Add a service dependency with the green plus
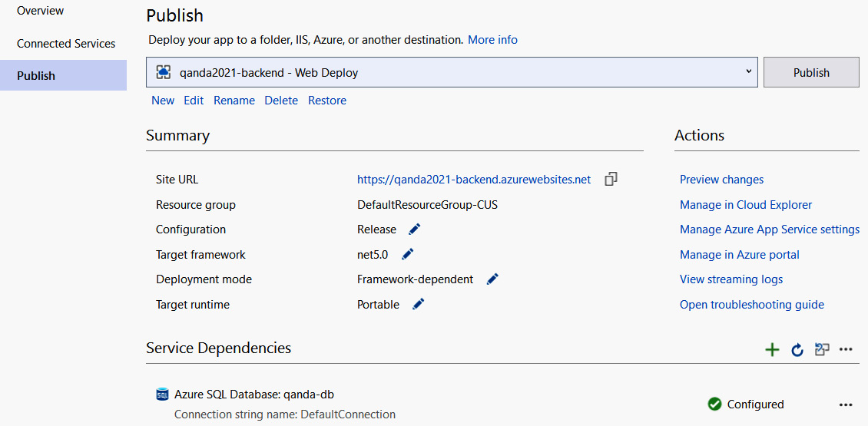Viewport: 868px width, 426px height. (x=772, y=349)
